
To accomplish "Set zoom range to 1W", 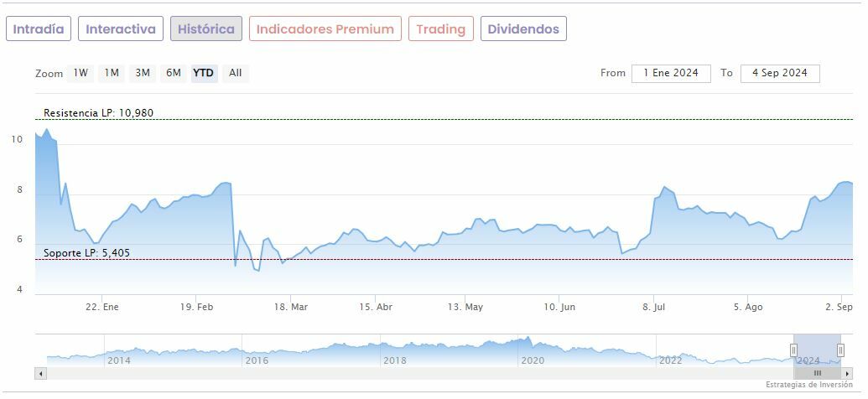I will pos(81,73).
